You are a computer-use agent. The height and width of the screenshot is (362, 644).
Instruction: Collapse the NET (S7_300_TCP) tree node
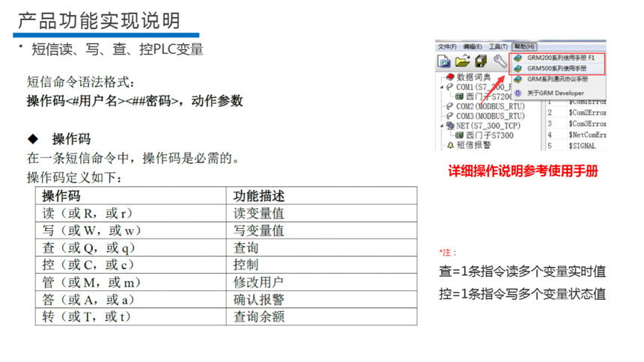tap(442, 126)
